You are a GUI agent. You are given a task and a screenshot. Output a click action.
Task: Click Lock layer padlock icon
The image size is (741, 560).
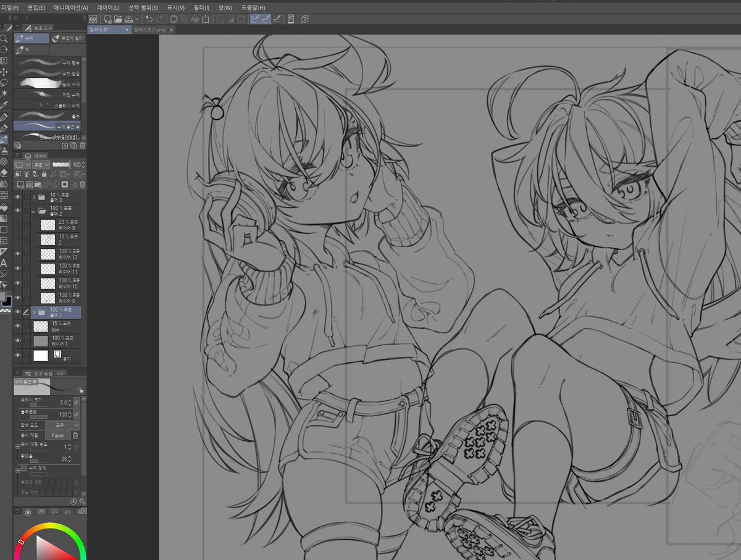coord(44,174)
